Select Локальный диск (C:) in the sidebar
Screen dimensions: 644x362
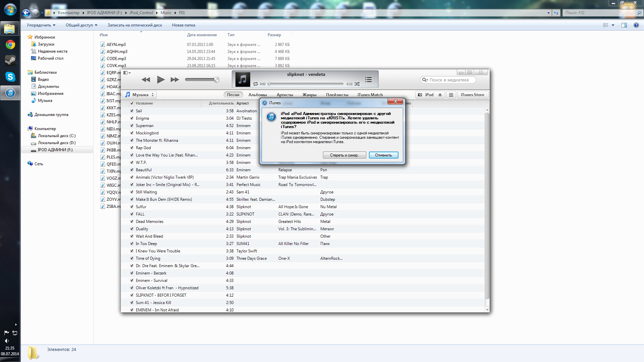(57, 136)
